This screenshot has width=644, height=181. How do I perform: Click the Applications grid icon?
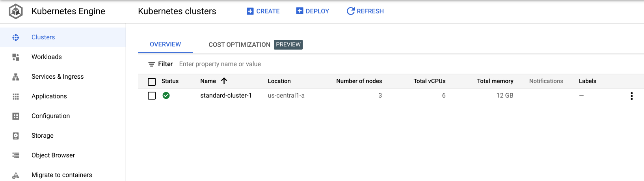(16, 96)
